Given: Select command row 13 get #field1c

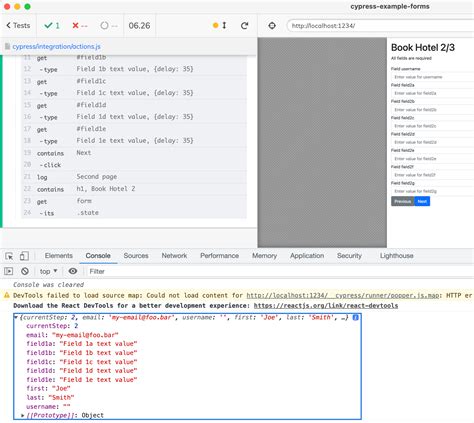Looking at the screenshot, I should [x=134, y=81].
